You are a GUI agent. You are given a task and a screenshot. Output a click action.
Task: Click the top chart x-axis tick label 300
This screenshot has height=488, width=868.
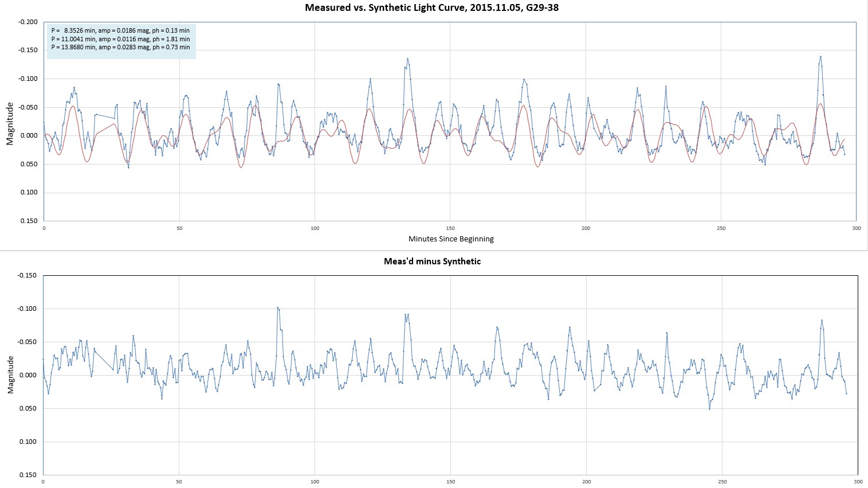[x=856, y=228]
